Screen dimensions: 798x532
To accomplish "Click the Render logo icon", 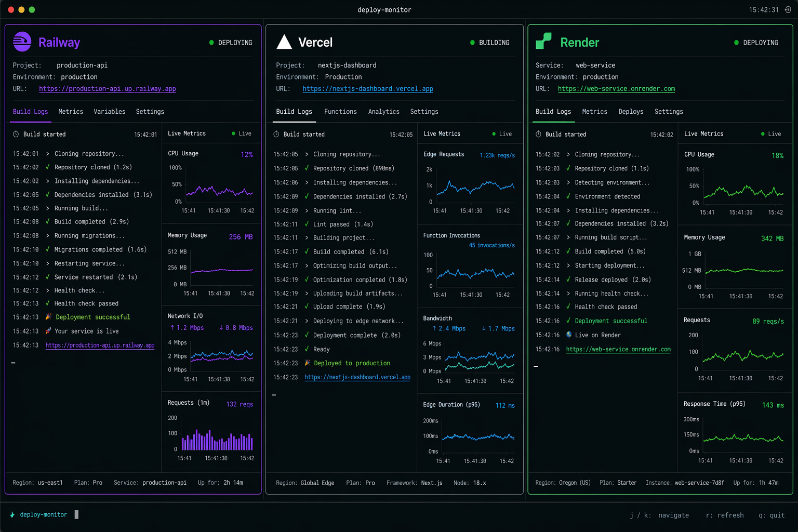I will click(543, 41).
